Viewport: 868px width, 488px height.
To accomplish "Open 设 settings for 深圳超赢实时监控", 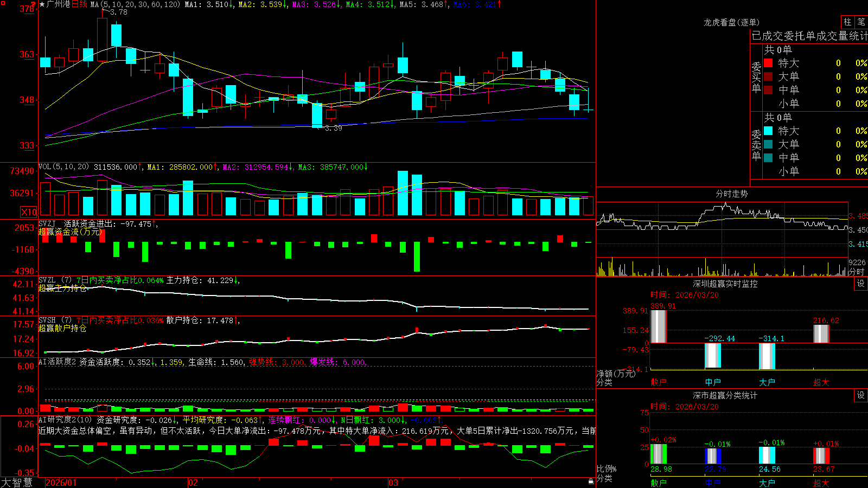I will pos(860,284).
